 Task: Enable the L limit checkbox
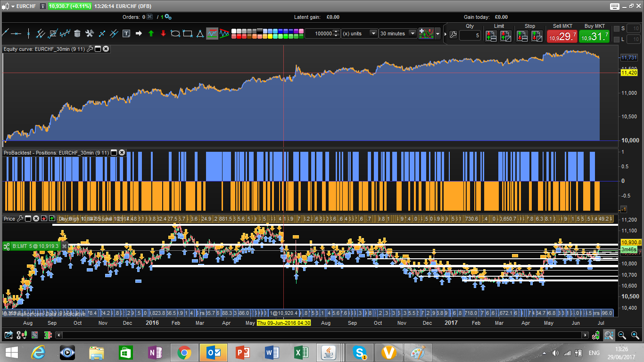click(616, 40)
